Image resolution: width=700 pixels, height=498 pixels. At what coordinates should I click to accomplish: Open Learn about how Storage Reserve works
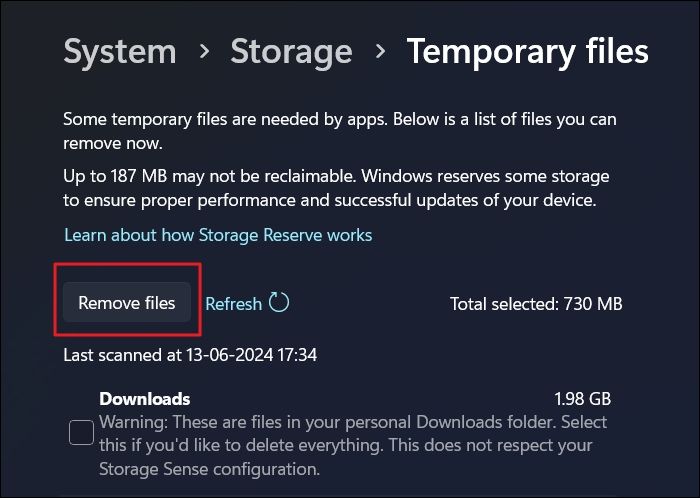point(218,235)
